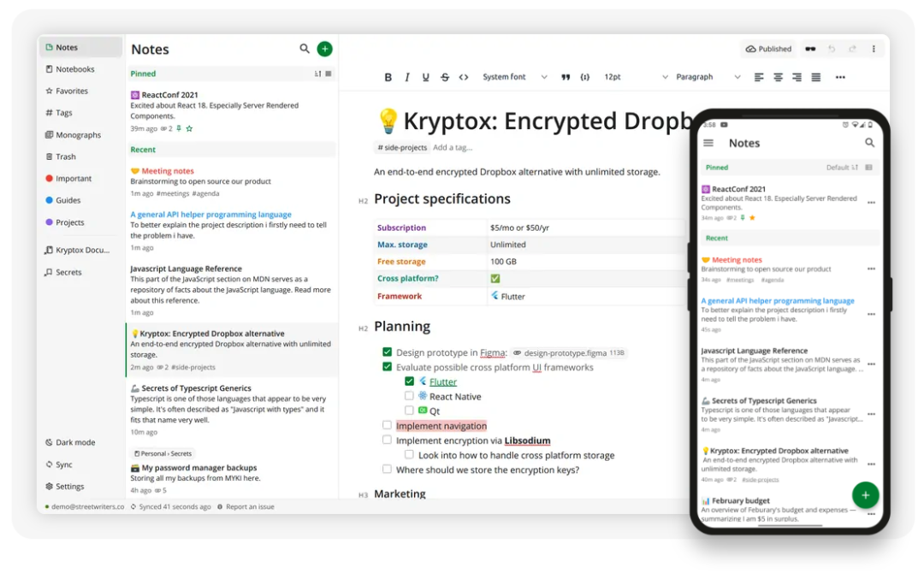Check the React Native checklist item
The height and width of the screenshot is (579, 924).
point(409,396)
